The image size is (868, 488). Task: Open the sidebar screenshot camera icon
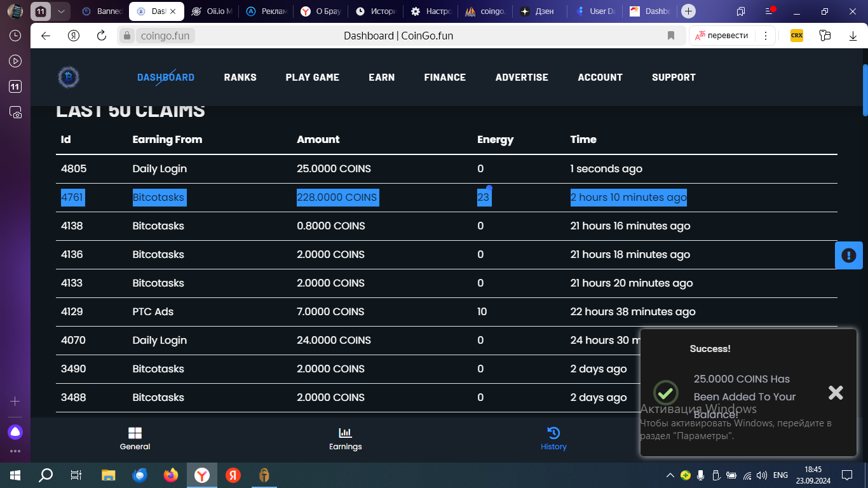(x=15, y=112)
